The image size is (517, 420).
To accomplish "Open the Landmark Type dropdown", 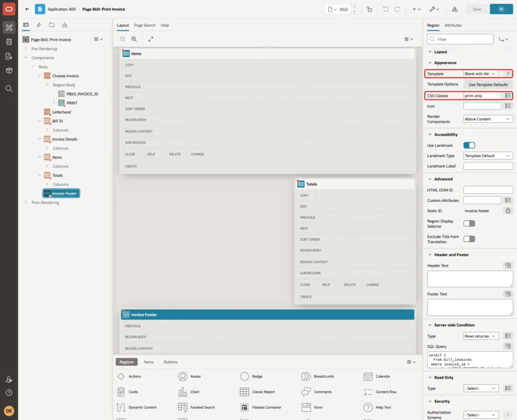I will click(488, 155).
